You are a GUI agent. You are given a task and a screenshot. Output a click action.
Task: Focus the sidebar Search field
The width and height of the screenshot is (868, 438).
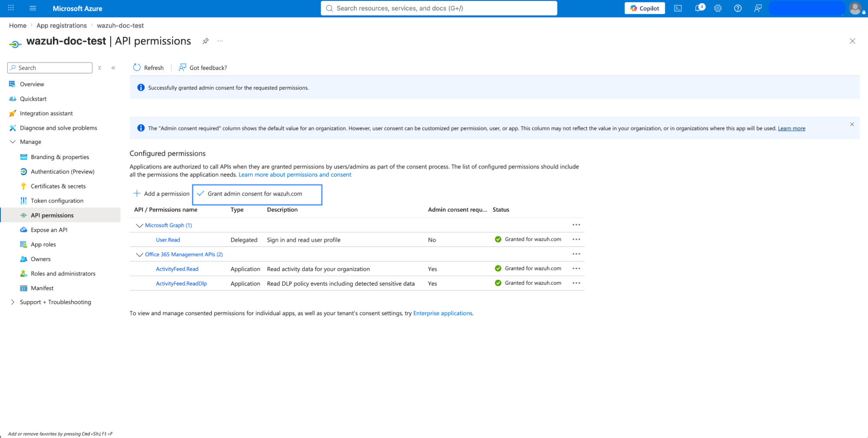pos(50,68)
